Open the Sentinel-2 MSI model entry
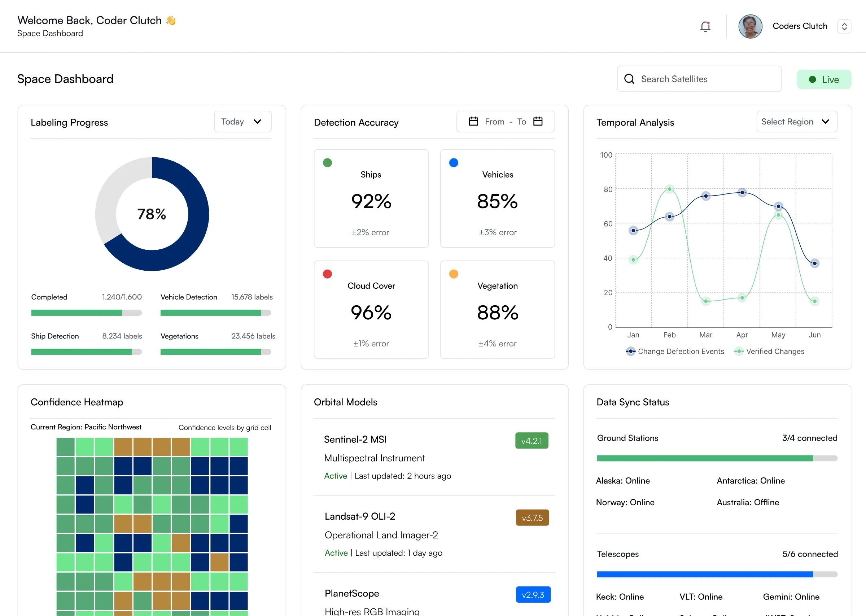 coord(434,457)
